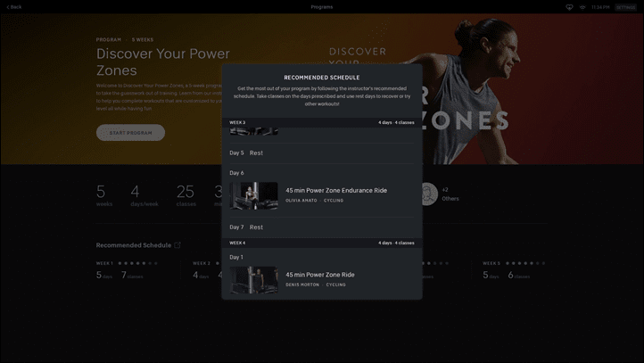Click the +2 Others instructors label
This screenshot has height=363, width=644.
pos(450,194)
